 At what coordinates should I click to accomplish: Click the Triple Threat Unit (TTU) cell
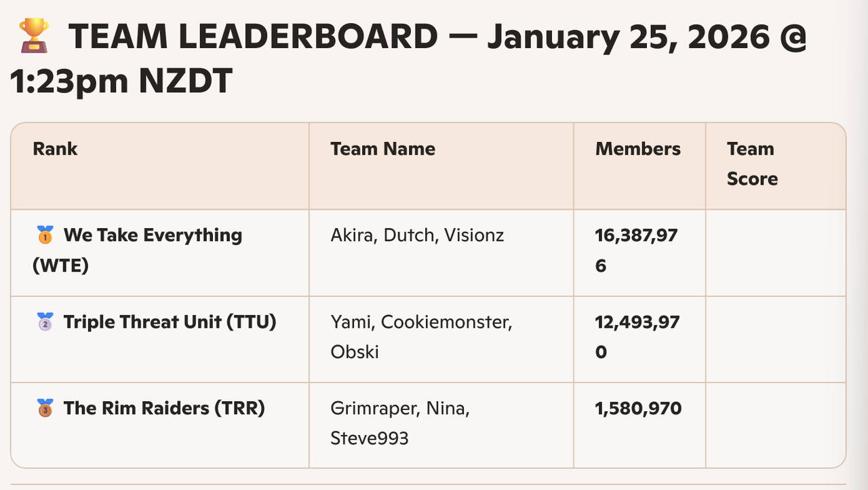click(x=170, y=322)
